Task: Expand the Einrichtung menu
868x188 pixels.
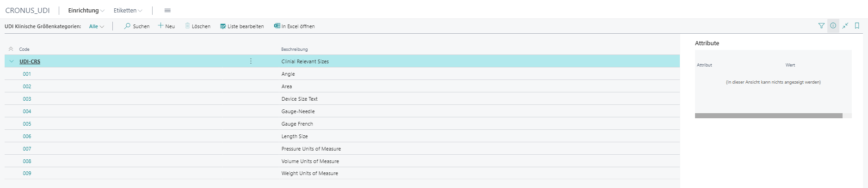Action: click(86, 10)
